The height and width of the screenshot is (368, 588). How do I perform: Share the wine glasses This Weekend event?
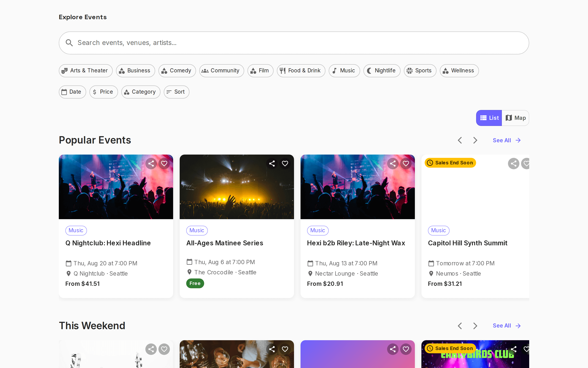pos(272,349)
